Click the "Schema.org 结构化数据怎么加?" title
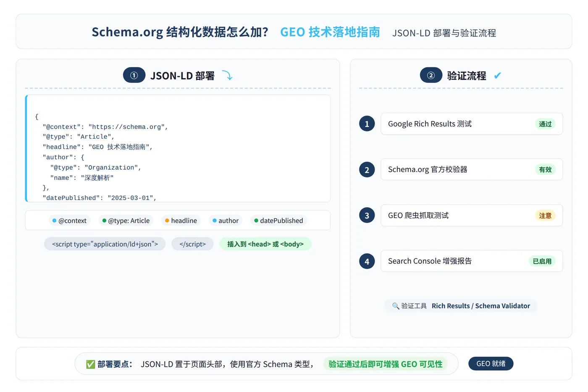This screenshot has width=588, height=392. coord(180,32)
